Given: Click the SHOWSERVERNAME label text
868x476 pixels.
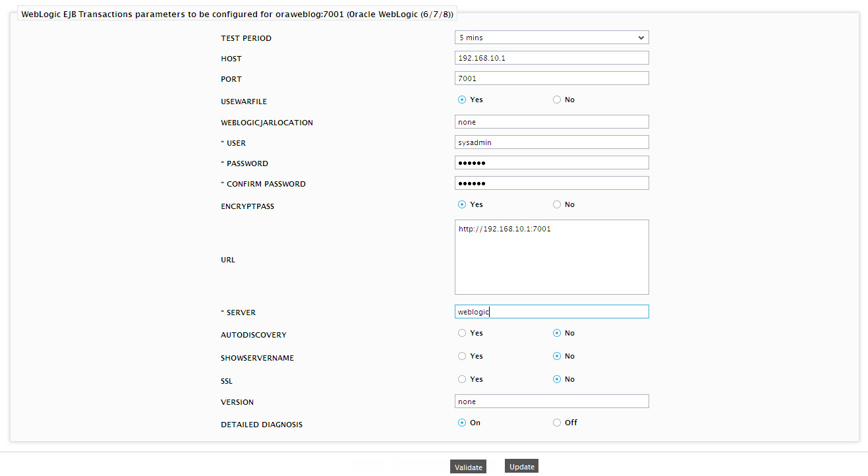Looking at the screenshot, I should coord(257,358).
